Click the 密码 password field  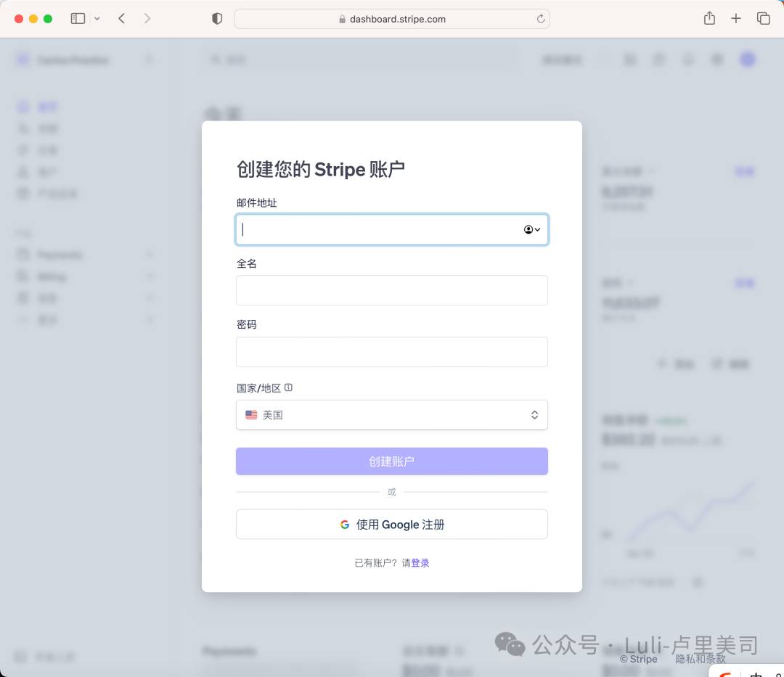pos(391,352)
